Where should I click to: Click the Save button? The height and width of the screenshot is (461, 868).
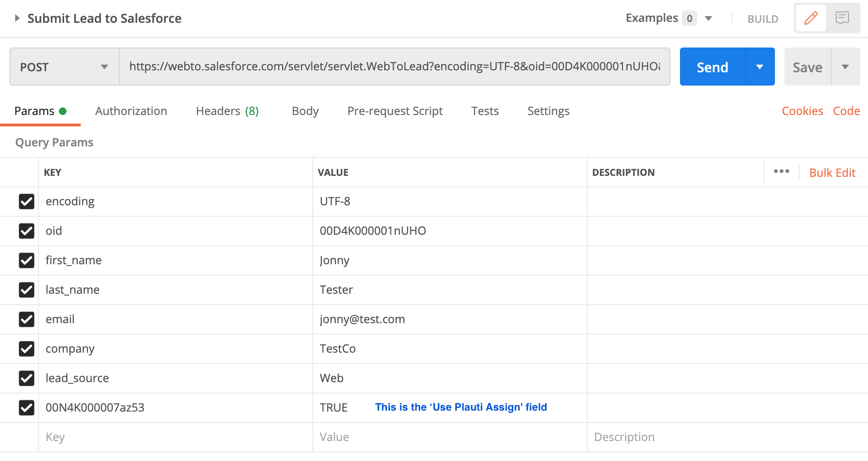[808, 67]
